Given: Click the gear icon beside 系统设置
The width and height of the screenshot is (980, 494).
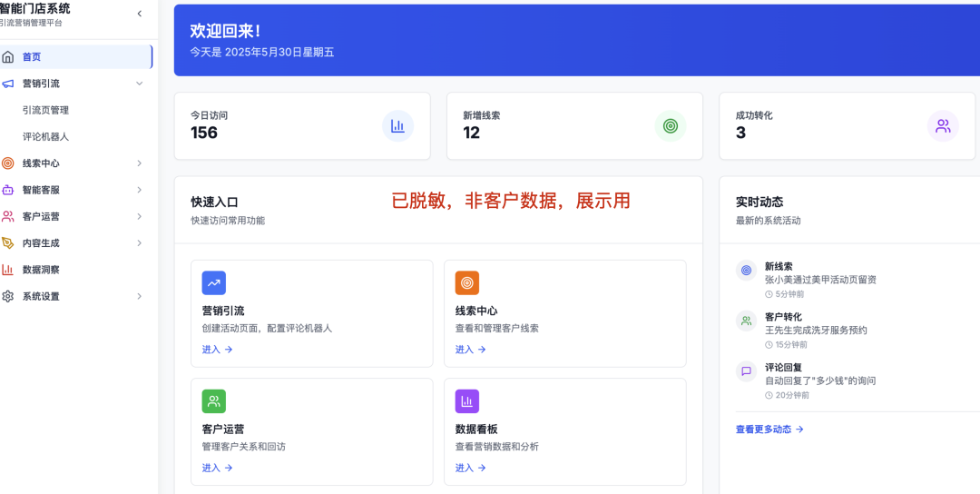Looking at the screenshot, I should pos(7,296).
